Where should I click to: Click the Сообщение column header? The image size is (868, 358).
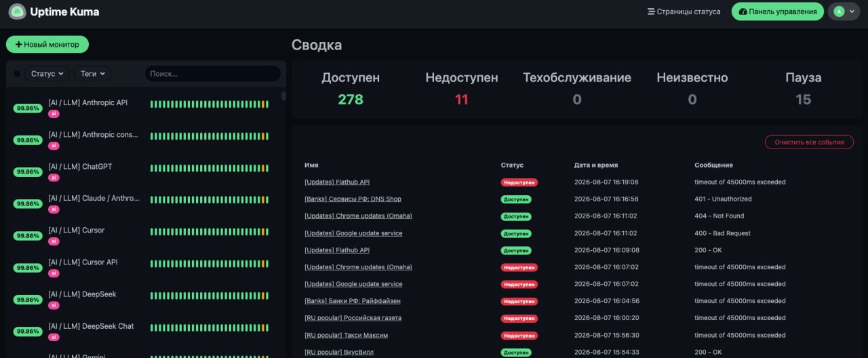click(x=713, y=165)
